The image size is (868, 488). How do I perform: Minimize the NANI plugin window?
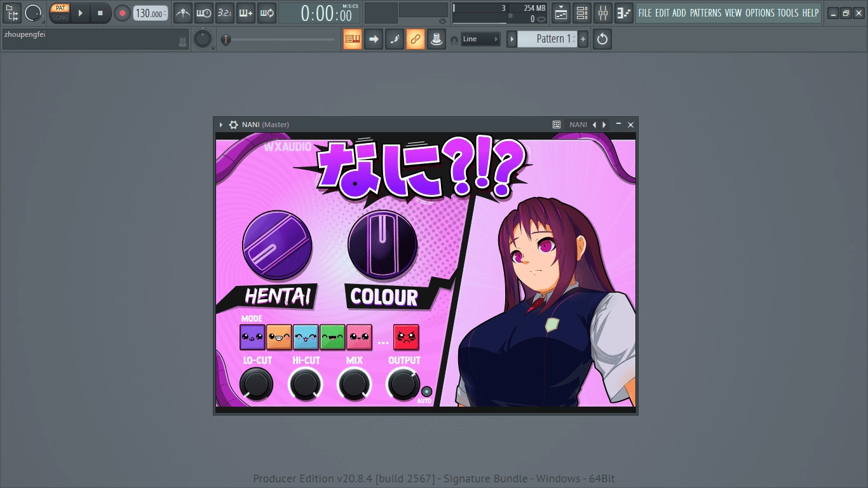[618, 124]
